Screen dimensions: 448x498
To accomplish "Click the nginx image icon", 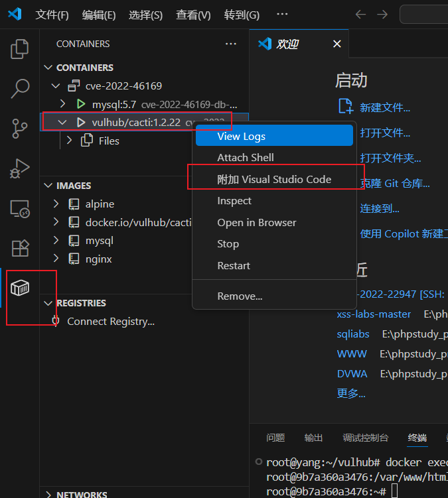I will click(74, 259).
